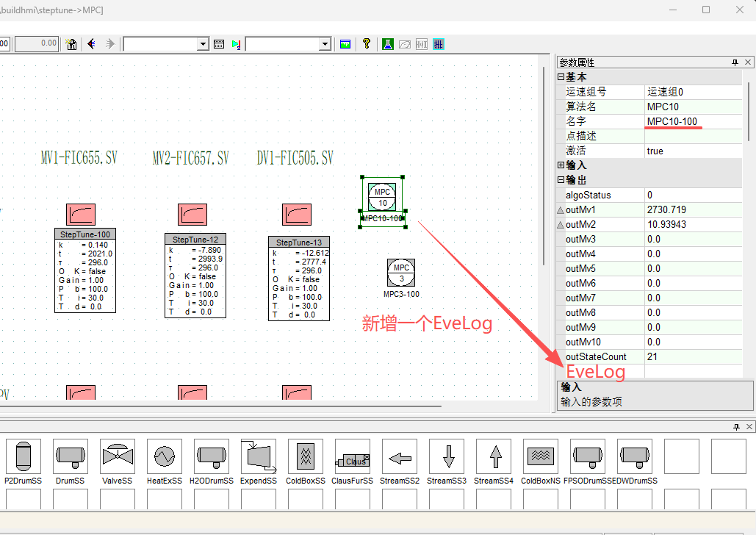The image size is (756, 535).
Task: Collapse the 输出 property section
Action: pyautogui.click(x=561, y=180)
